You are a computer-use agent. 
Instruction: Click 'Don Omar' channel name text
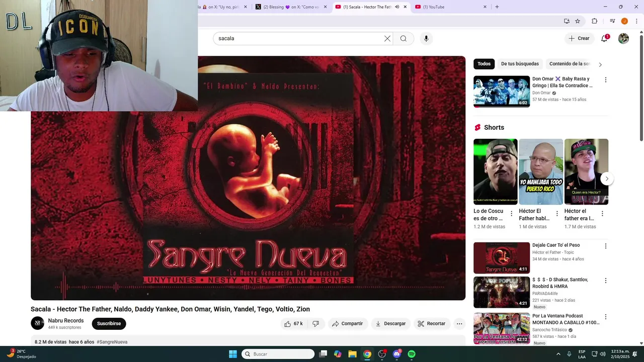point(541,93)
